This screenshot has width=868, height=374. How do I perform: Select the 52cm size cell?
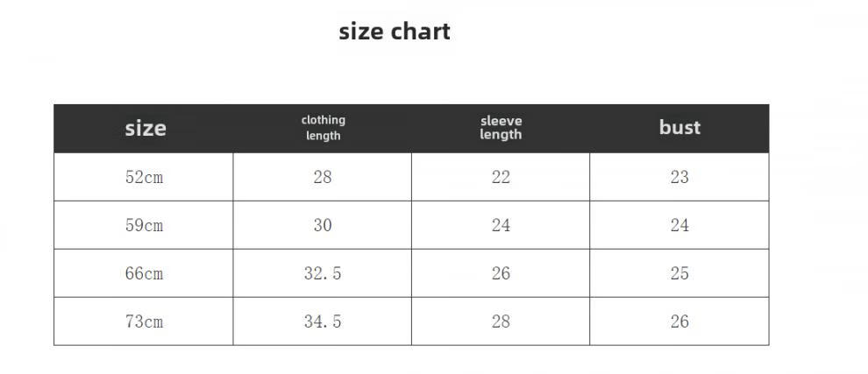tap(145, 177)
